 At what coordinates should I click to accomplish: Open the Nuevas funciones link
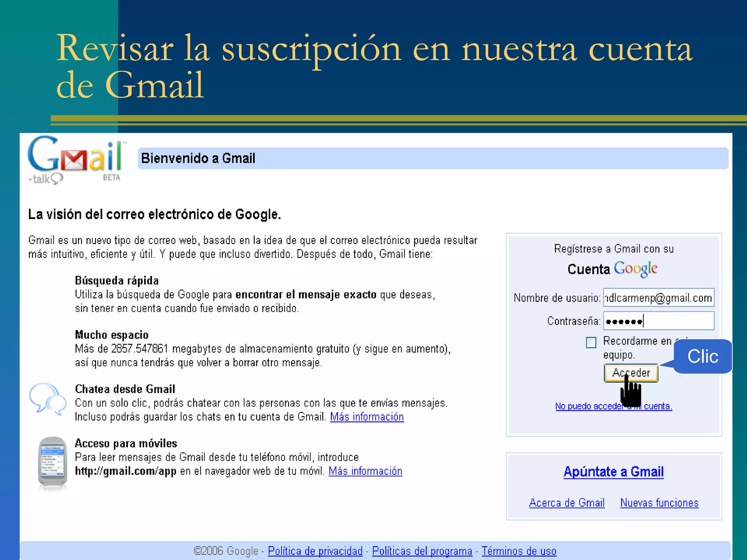coord(659,503)
